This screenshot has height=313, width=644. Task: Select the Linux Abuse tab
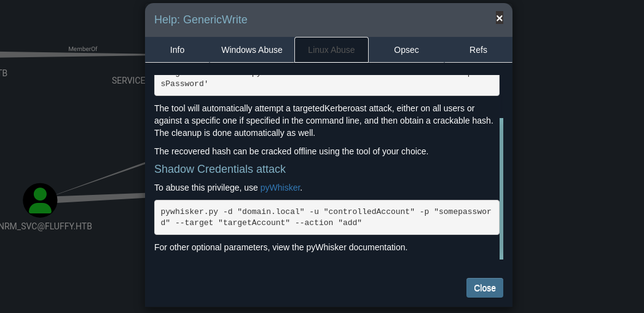331,50
